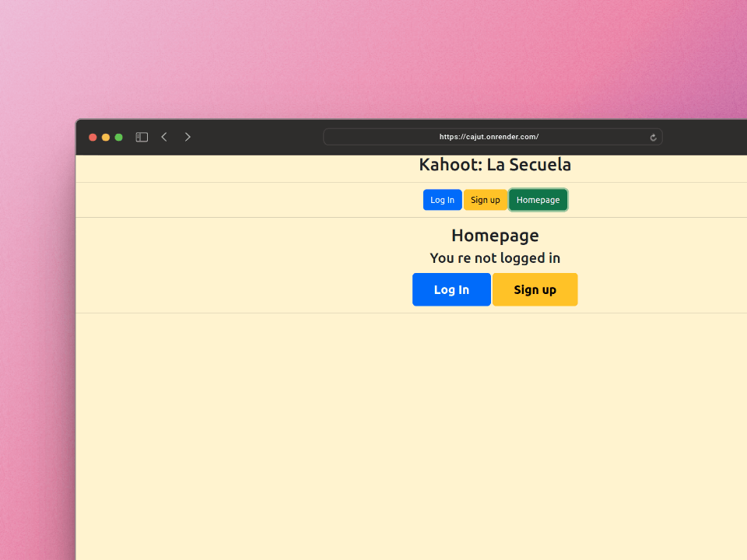Screen dimensions: 747x560
Task: Close the browser window with the red button
Action: tap(93, 137)
